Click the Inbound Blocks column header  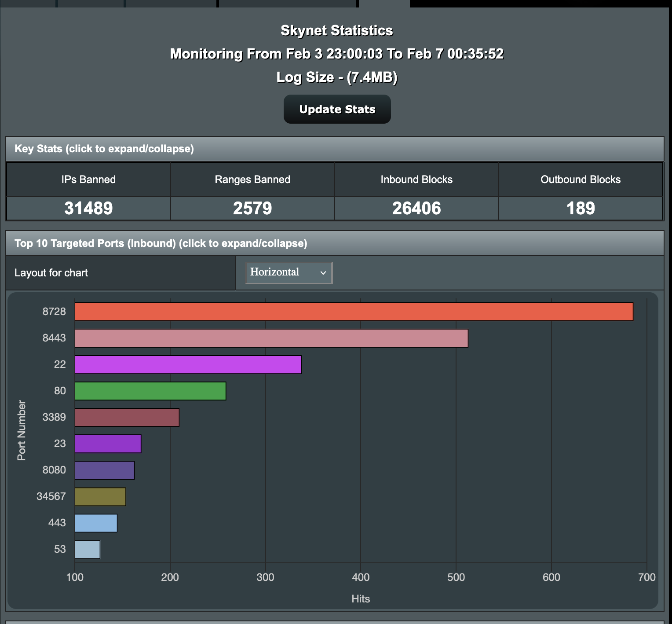click(x=416, y=180)
